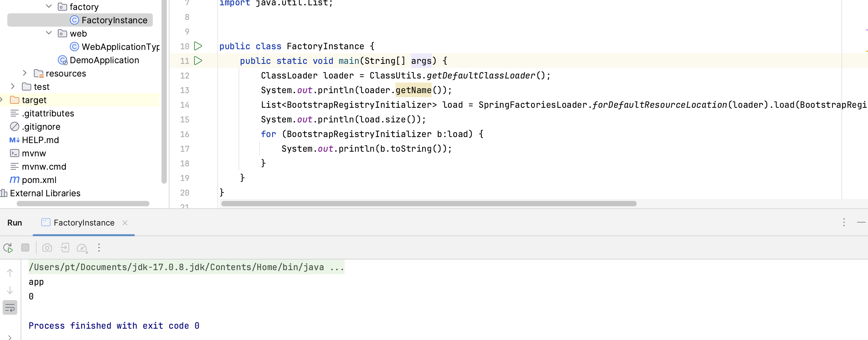The width and height of the screenshot is (868, 340).
Task: Click the args parameter on line 11
Action: (421, 61)
